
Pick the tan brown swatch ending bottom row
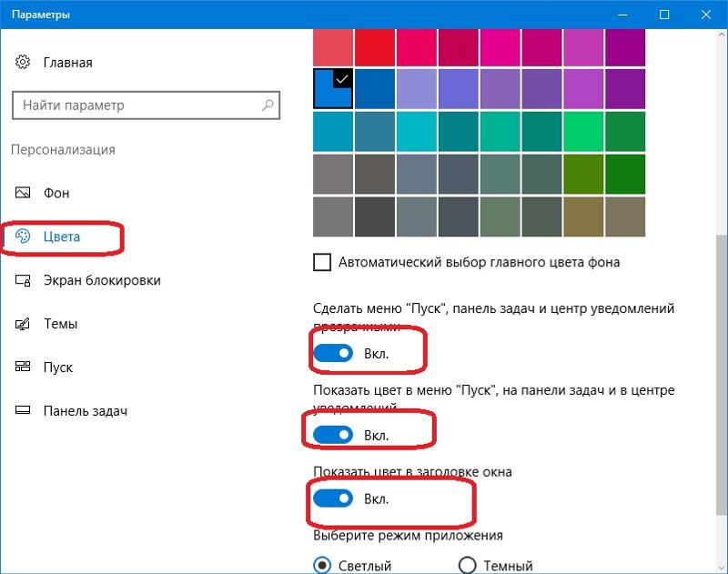[625, 217]
